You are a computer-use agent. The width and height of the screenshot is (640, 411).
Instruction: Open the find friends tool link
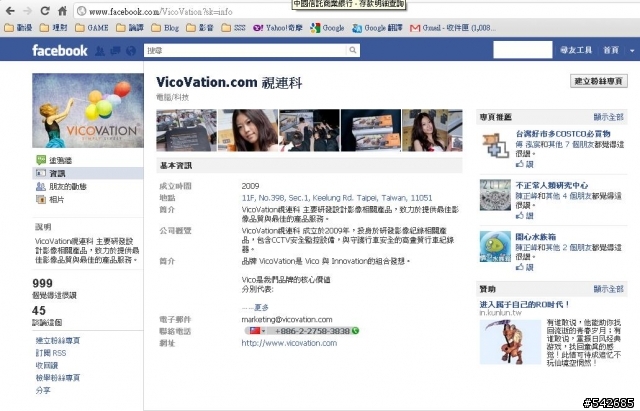point(576,50)
